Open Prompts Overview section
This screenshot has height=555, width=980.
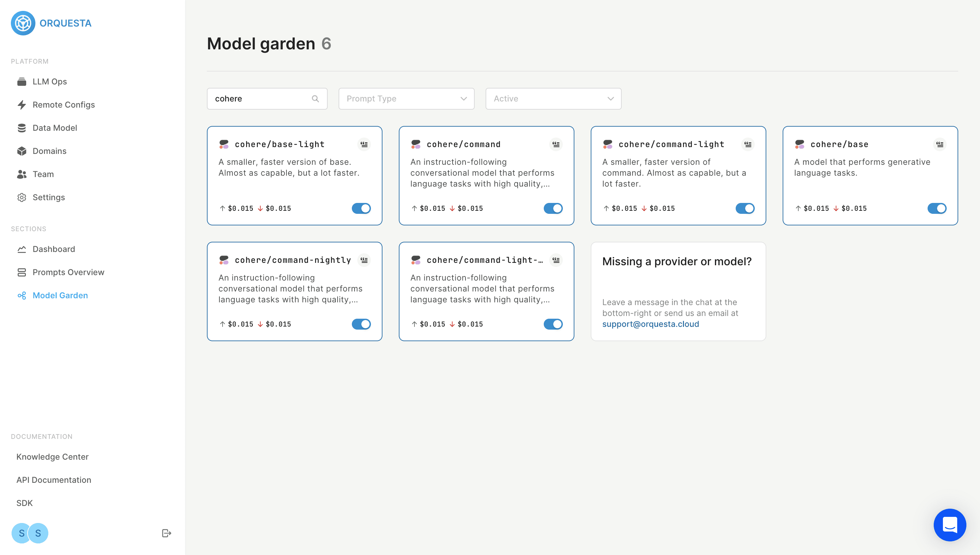(x=68, y=272)
